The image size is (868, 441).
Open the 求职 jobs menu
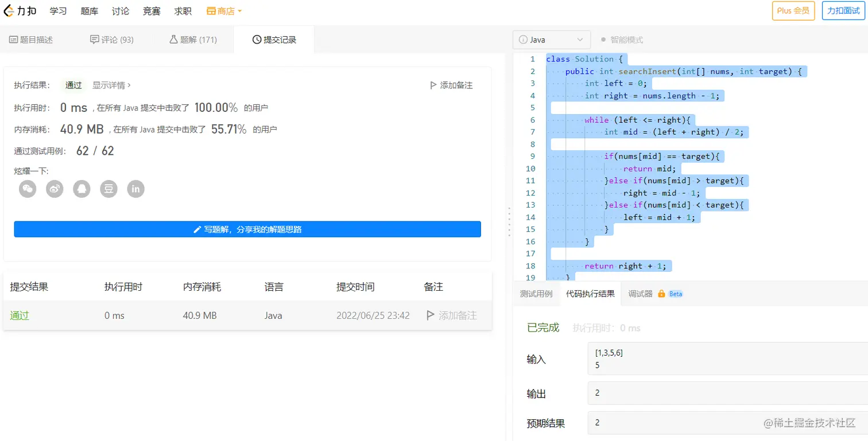[x=183, y=11]
